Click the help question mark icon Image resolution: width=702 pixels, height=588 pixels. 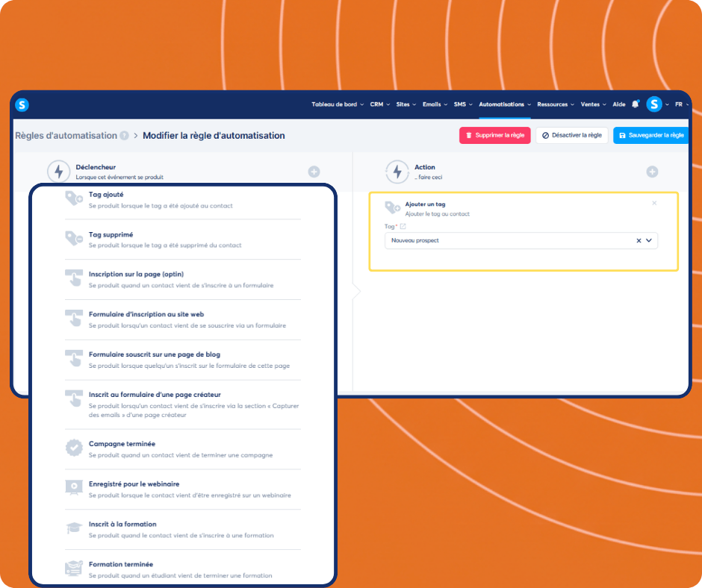(125, 136)
